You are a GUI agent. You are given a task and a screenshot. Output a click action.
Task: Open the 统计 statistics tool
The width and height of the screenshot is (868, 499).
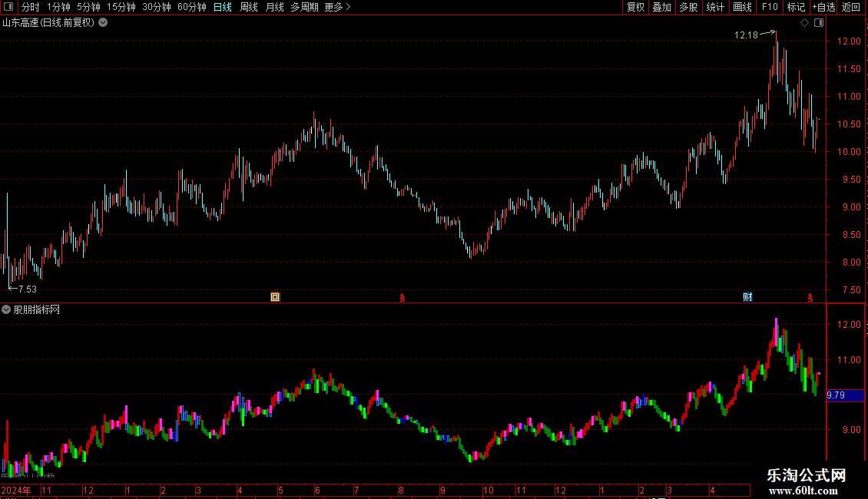coord(715,7)
